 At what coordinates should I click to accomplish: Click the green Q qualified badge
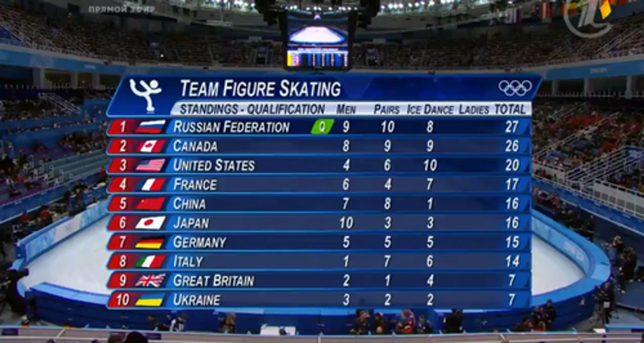[322, 127]
